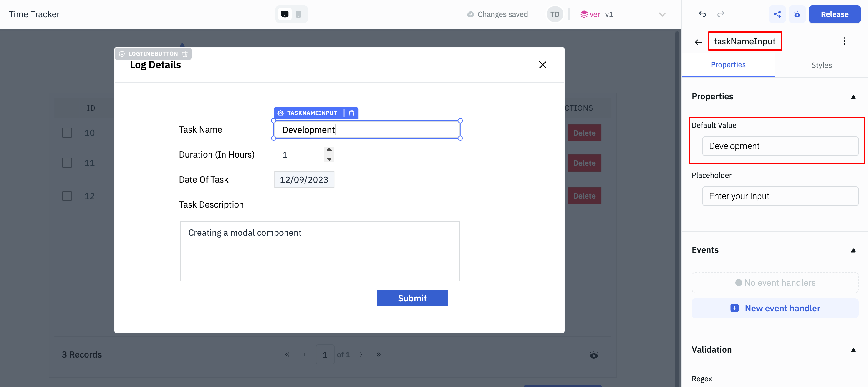This screenshot has width=868, height=387.
Task: Delete TASKNAMEINPUT component via trash icon
Action: click(351, 113)
